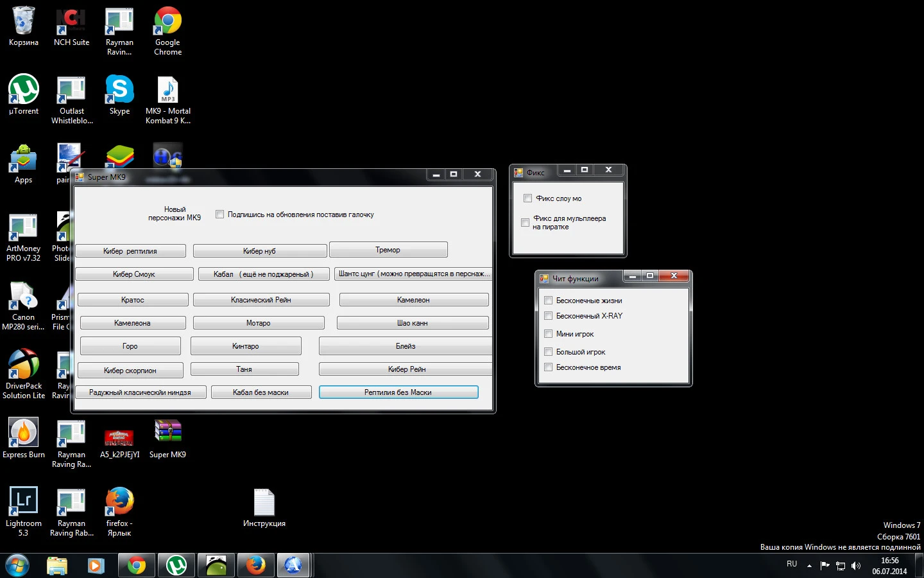Check the Фикс слоу мо option

[528, 198]
